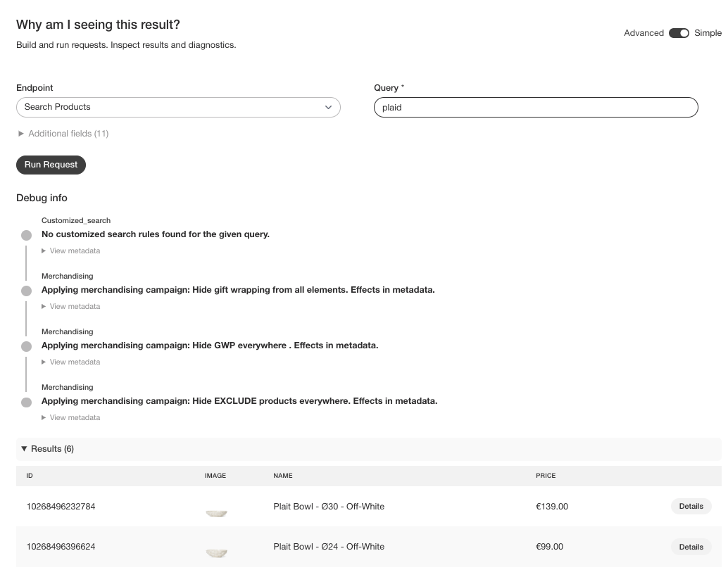728x577 pixels.
Task: Click the Customized_search timeline step marker
Action: coord(26,235)
